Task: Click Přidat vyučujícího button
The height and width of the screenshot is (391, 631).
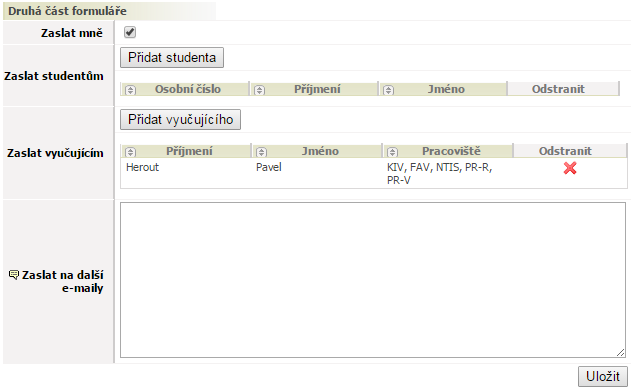Action: click(x=180, y=119)
